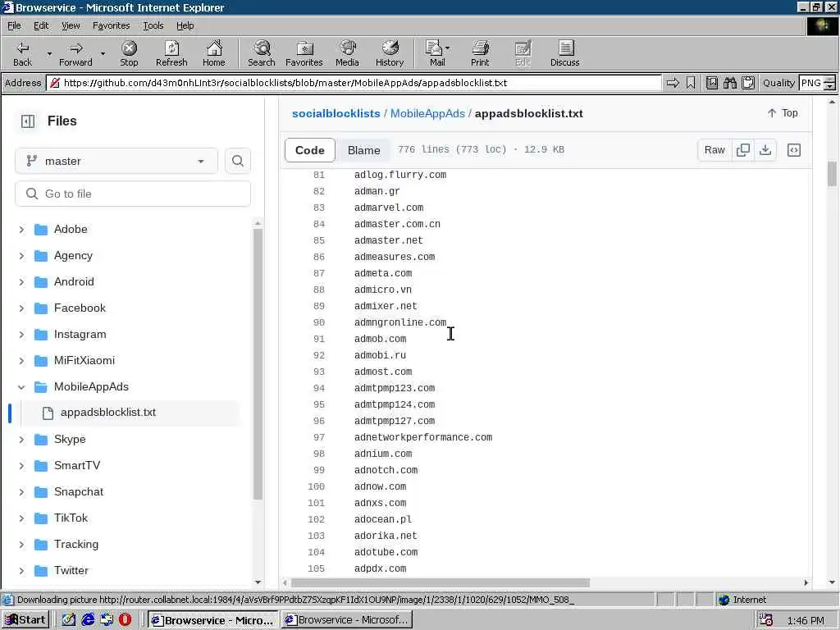The height and width of the screenshot is (630, 840).
Task: Go to Home page icon
Action: 214,53
